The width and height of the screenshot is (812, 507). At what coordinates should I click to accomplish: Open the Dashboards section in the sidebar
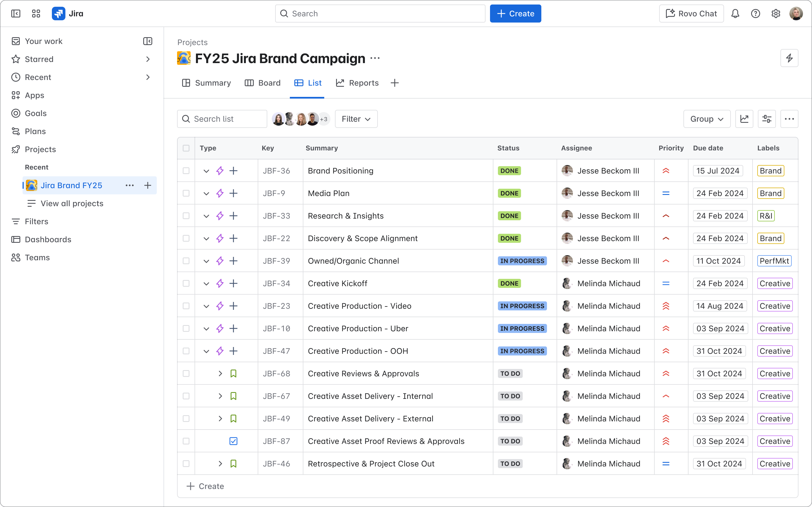point(48,239)
